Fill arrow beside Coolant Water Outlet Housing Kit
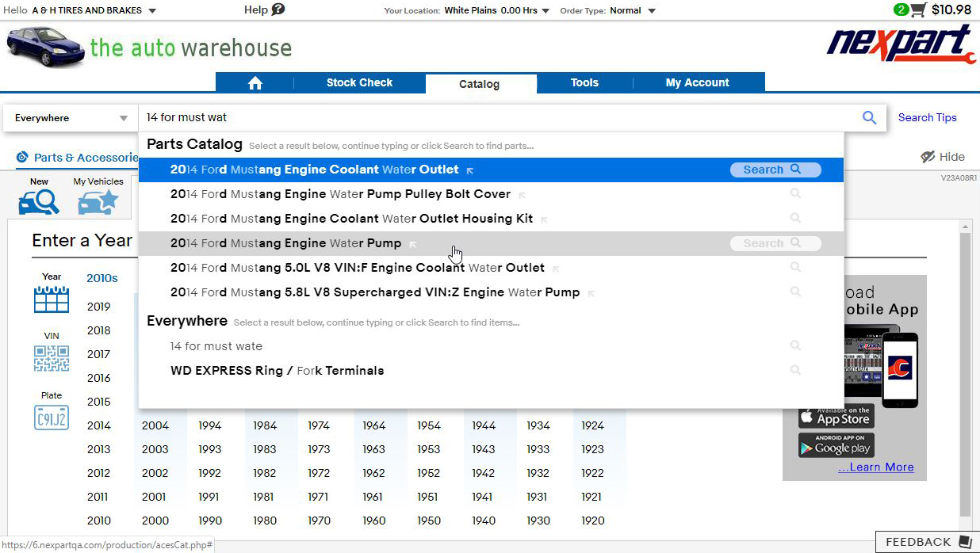This screenshot has height=553, width=980. [544, 219]
